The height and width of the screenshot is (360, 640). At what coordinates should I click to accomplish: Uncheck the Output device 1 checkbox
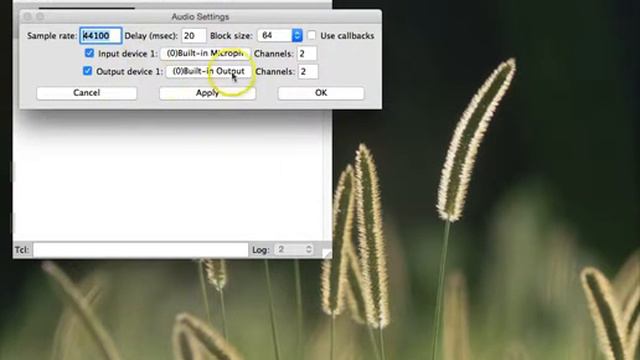pyautogui.click(x=87, y=71)
